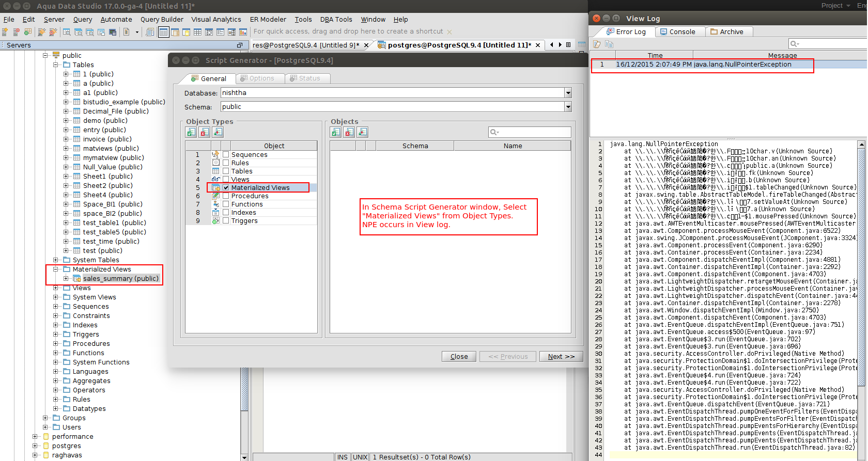Check the Procedures checkbox
The width and height of the screenshot is (868, 461).
coord(226,196)
